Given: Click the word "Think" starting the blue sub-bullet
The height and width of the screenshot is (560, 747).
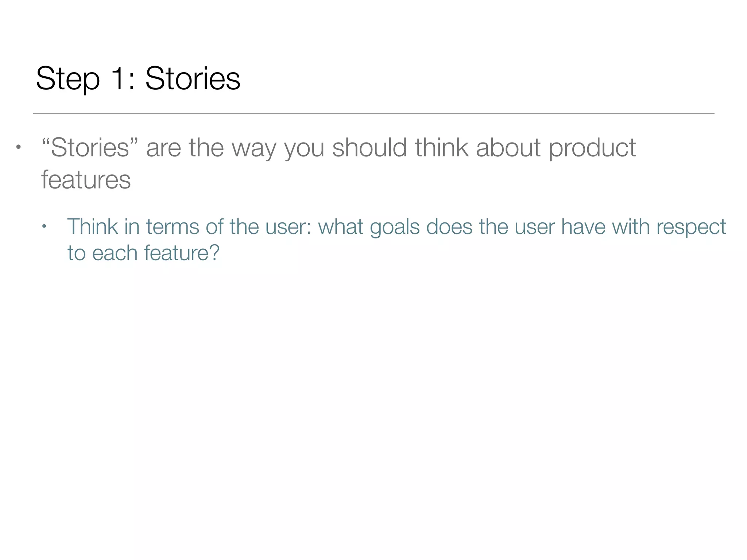Looking at the screenshot, I should click(x=92, y=227).
